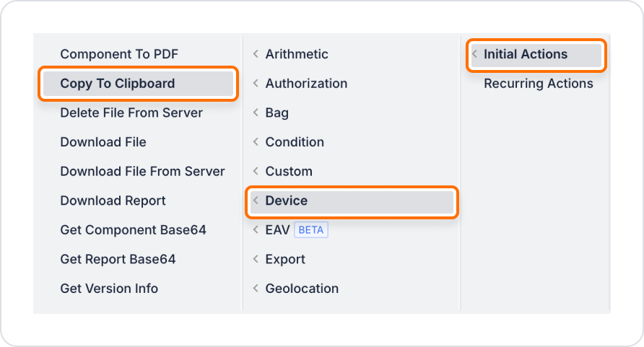Open the Device category
The image size is (644, 347).
click(x=352, y=201)
